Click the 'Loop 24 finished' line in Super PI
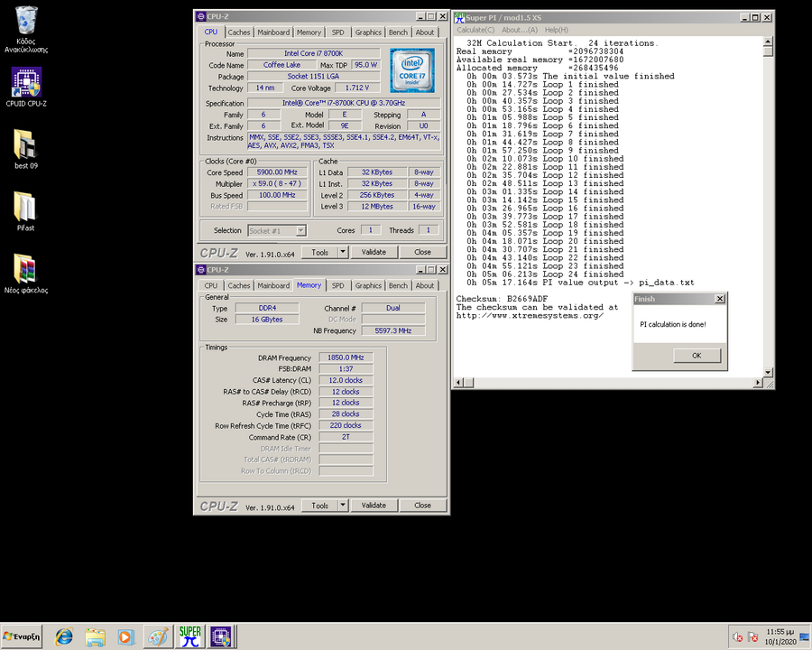Image resolution: width=812 pixels, height=650 pixels. (545, 274)
